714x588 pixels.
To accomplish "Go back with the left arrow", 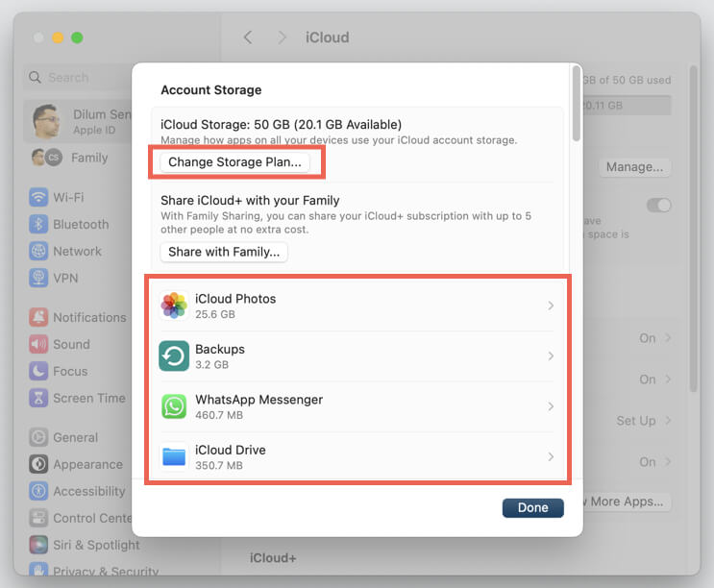I will pos(248,37).
